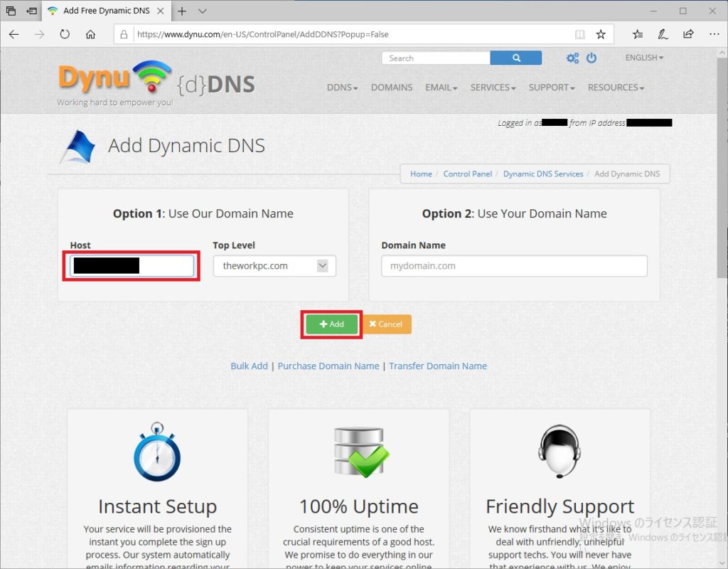Click the orange Cancel button
This screenshot has height=569, width=728.
[x=386, y=324]
